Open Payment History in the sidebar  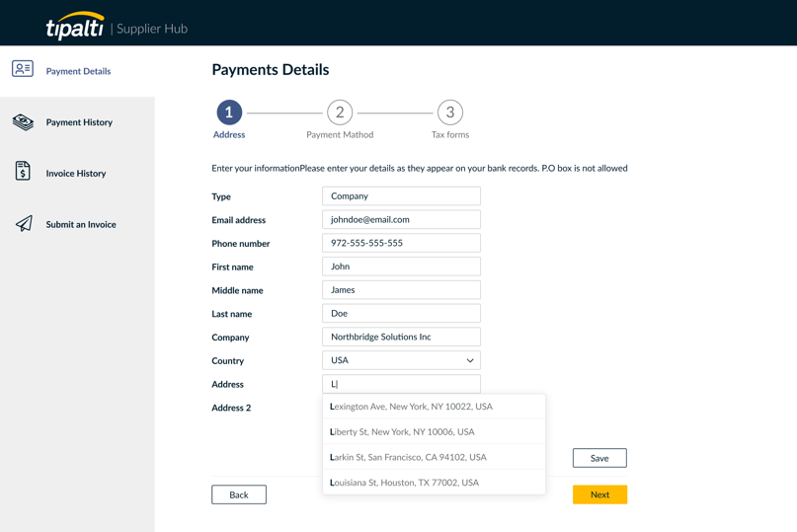pyautogui.click(x=77, y=122)
